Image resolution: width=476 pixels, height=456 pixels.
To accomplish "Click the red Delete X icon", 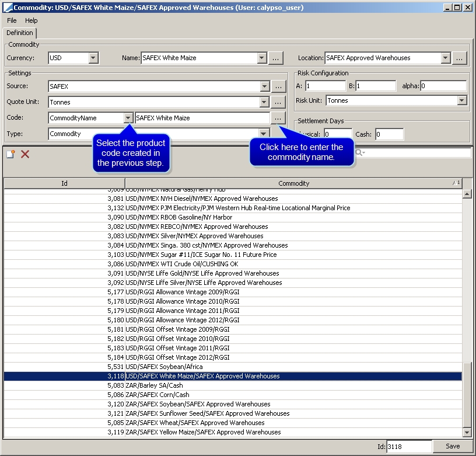I will coord(25,154).
